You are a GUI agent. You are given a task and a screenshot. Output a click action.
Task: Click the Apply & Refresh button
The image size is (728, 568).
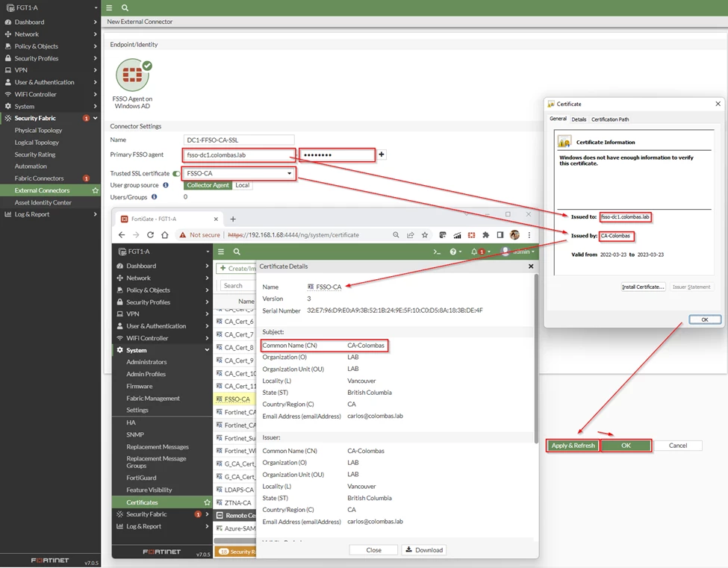point(573,445)
